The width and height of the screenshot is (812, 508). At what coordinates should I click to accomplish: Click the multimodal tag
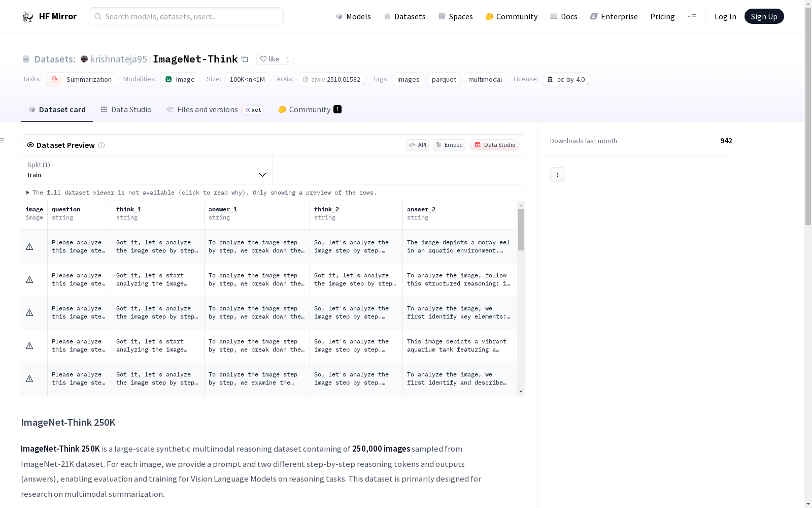pos(485,79)
